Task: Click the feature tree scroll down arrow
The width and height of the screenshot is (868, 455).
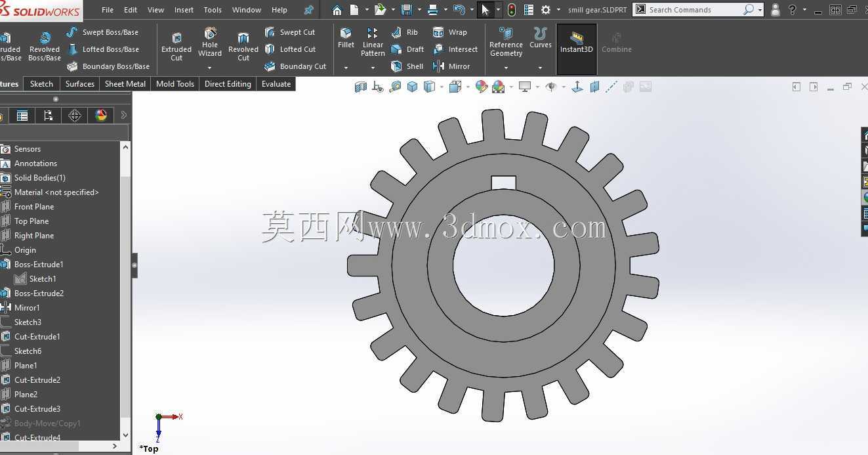Action: click(126, 435)
